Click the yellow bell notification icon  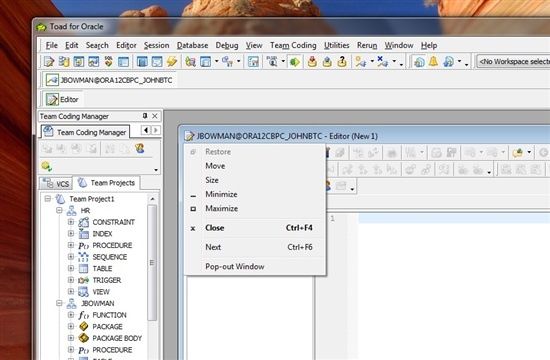click(434, 62)
